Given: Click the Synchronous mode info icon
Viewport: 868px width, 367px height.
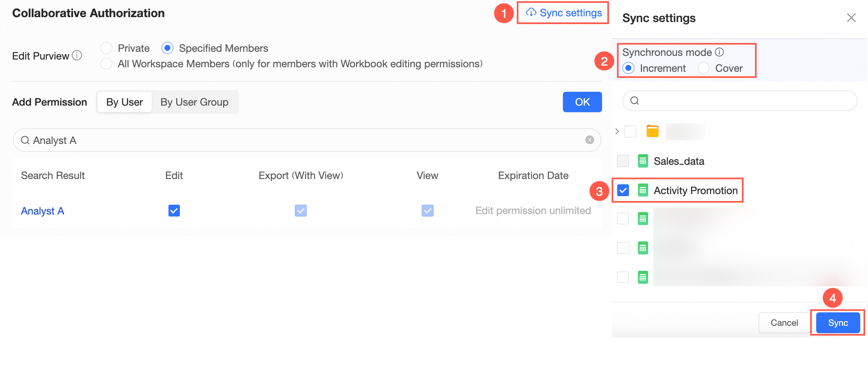Looking at the screenshot, I should (720, 52).
